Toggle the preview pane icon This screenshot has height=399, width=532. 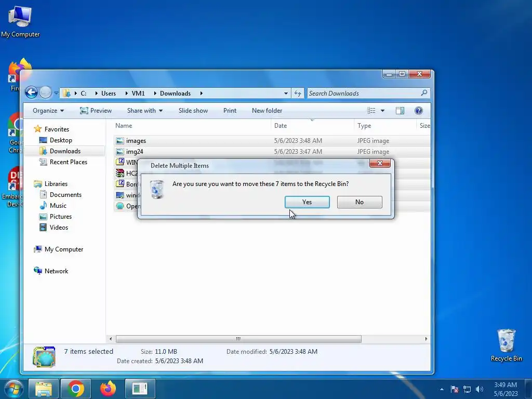tap(400, 111)
